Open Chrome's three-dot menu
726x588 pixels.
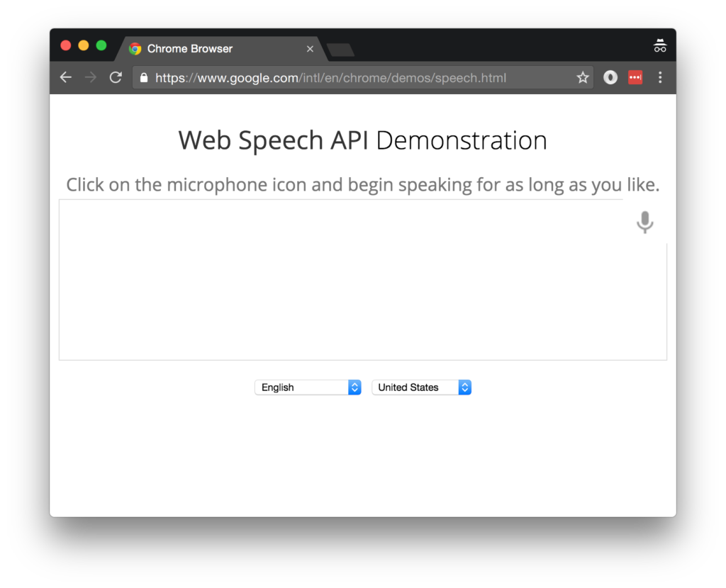coord(660,77)
